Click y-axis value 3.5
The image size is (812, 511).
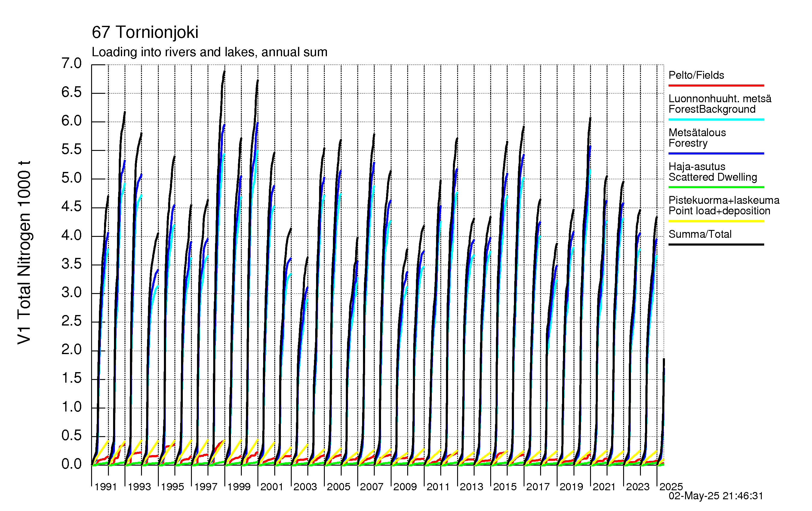72,264
